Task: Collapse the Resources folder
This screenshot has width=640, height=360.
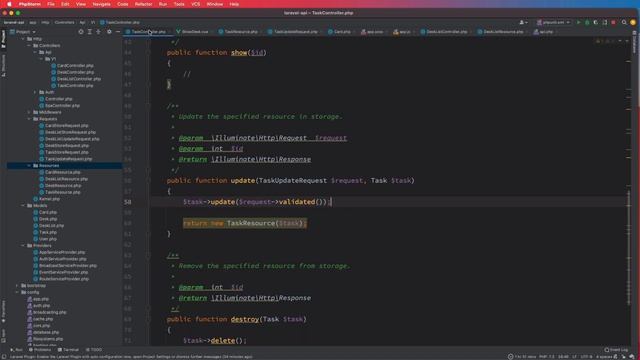Action: pos(29,165)
